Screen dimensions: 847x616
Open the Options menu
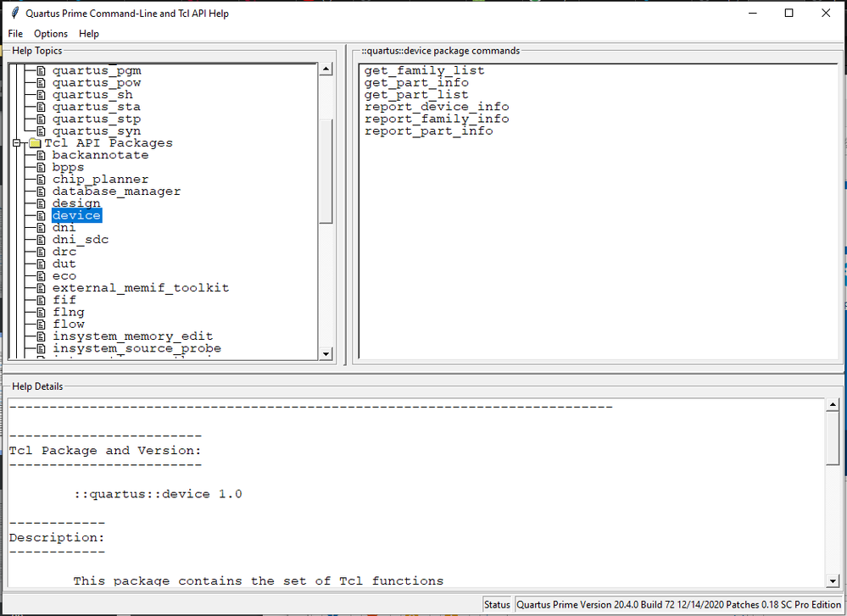point(51,34)
